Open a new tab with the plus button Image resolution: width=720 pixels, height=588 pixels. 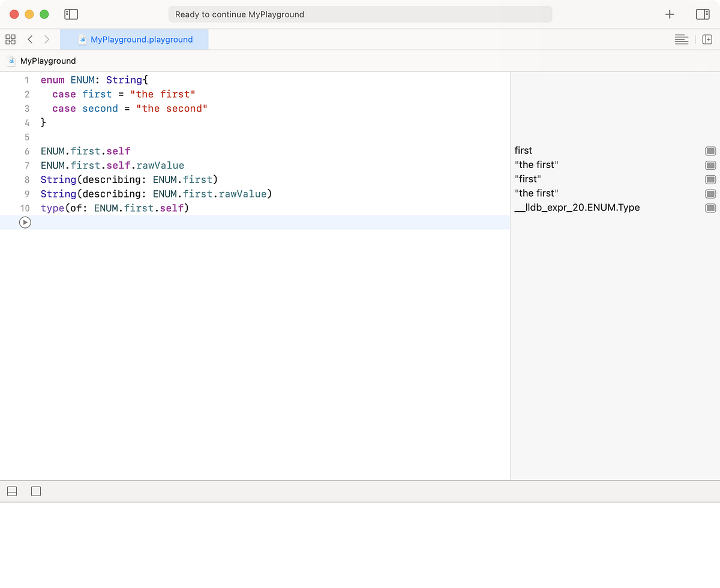[x=669, y=14]
